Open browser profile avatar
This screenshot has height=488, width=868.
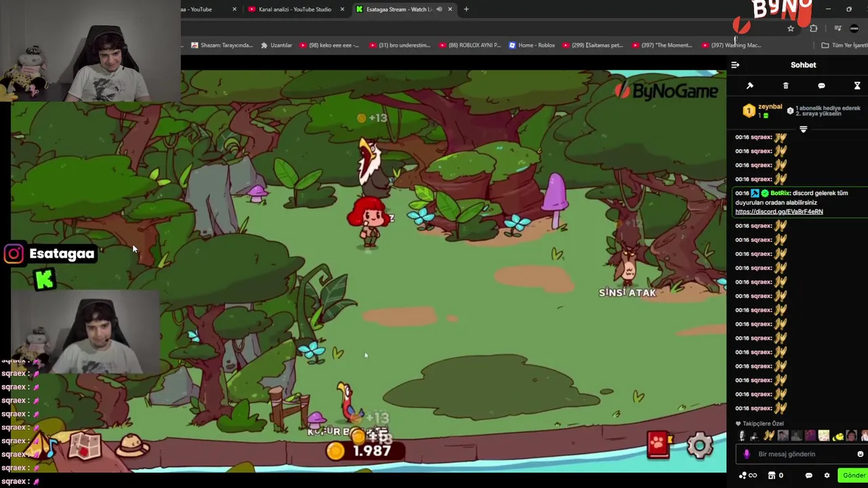[854, 28]
